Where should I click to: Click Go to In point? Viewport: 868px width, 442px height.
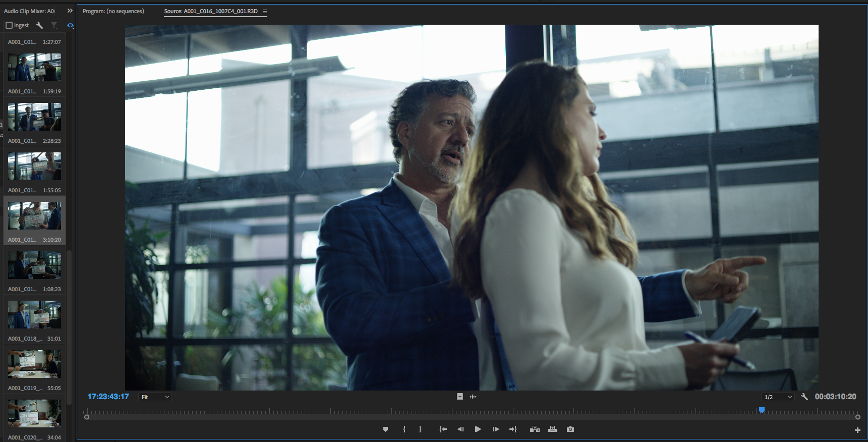(443, 429)
